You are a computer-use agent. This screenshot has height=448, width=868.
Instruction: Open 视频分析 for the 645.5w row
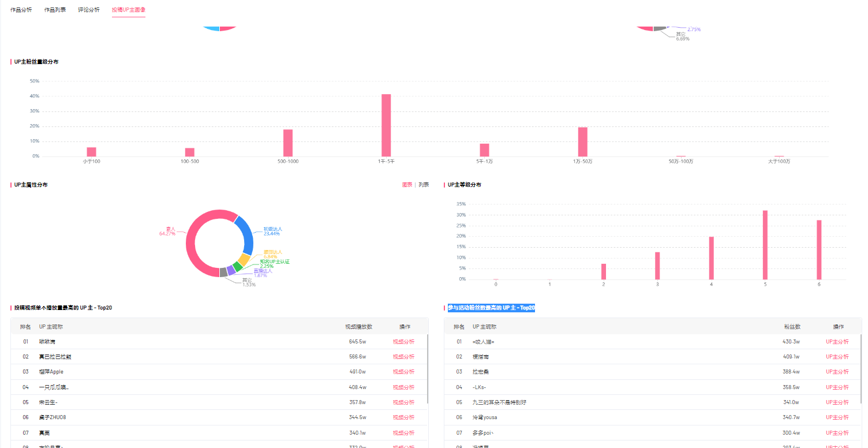click(403, 342)
